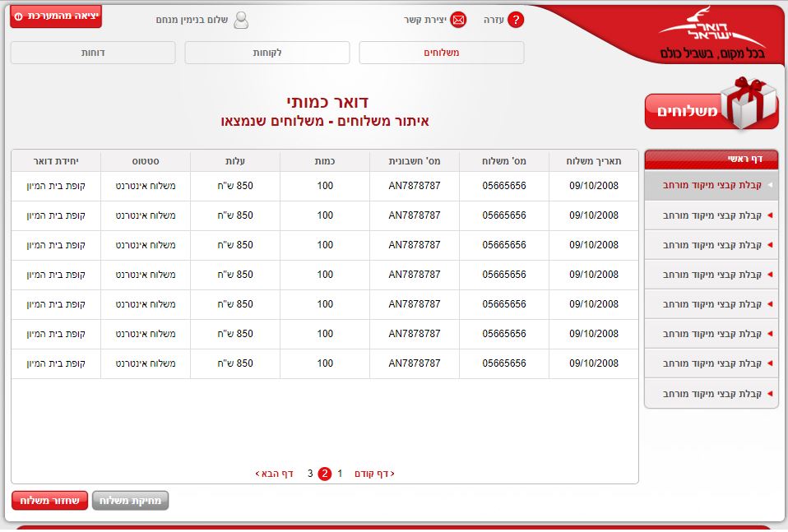Sort by the 'מס' משלוח' column header

tap(504, 161)
